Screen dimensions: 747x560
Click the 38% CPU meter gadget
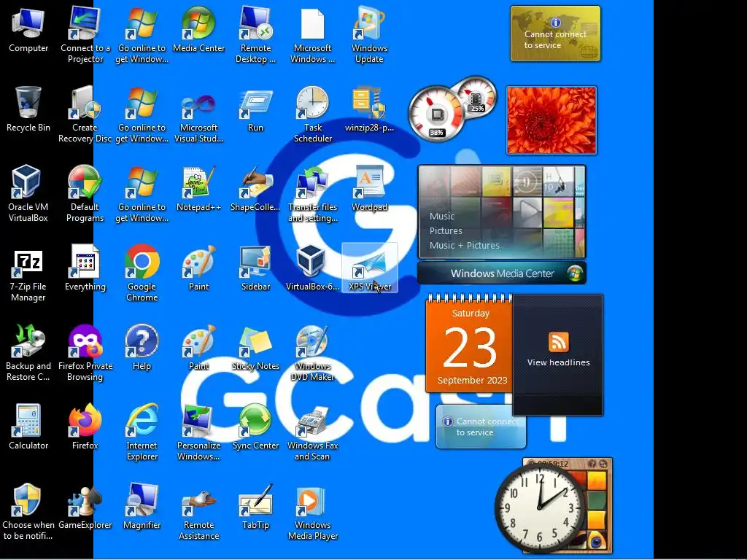436,113
